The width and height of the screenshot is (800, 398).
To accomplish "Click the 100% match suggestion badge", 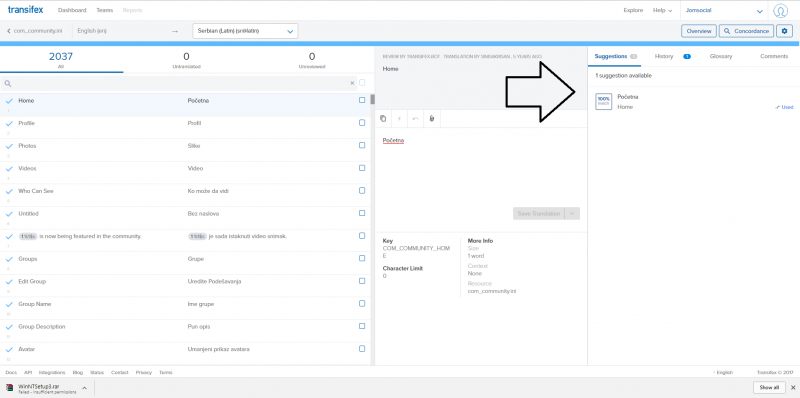I will pos(604,101).
